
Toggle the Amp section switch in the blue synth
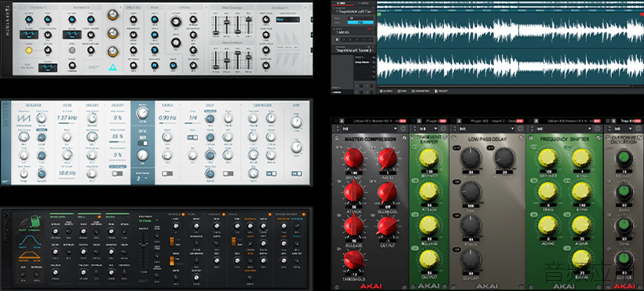(x=296, y=173)
